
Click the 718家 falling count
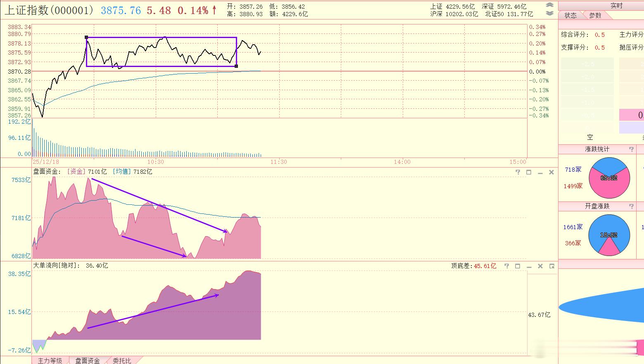pyautogui.click(x=573, y=170)
